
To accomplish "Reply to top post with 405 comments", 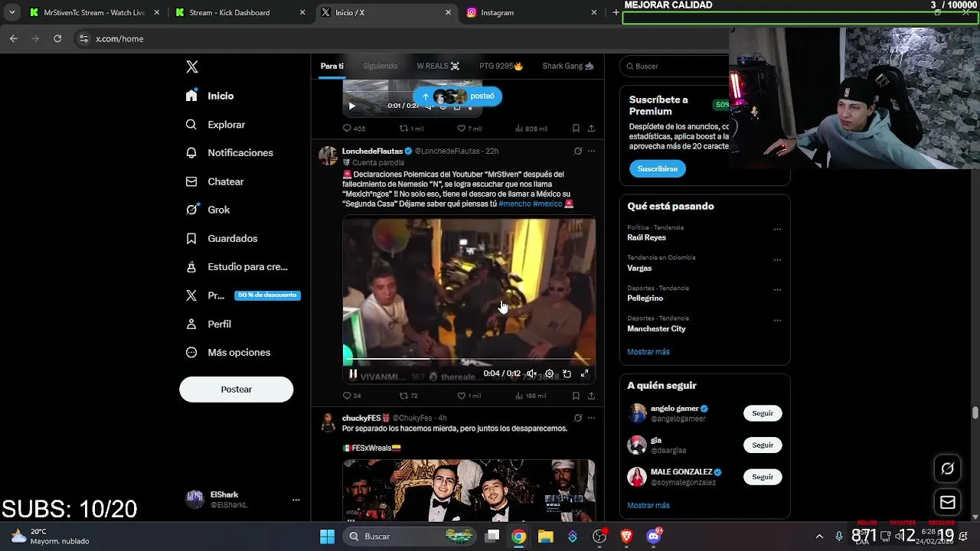I will click(354, 129).
